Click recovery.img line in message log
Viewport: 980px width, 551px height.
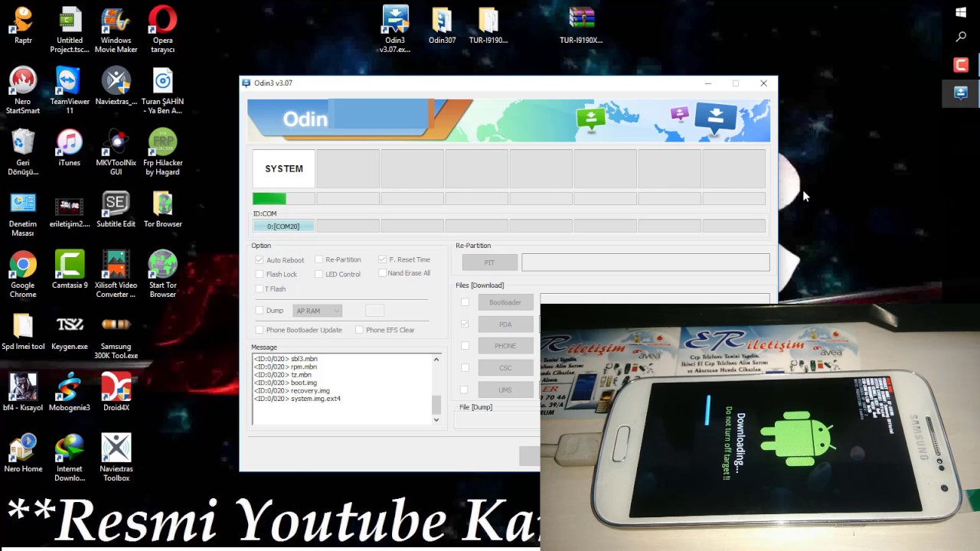pyautogui.click(x=292, y=391)
